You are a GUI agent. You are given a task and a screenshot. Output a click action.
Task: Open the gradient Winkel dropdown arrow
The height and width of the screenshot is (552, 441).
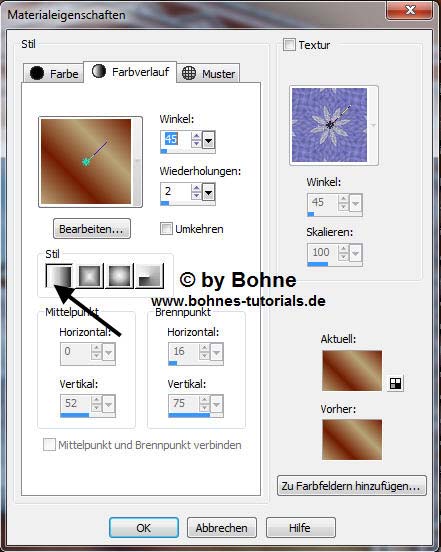(x=208, y=140)
